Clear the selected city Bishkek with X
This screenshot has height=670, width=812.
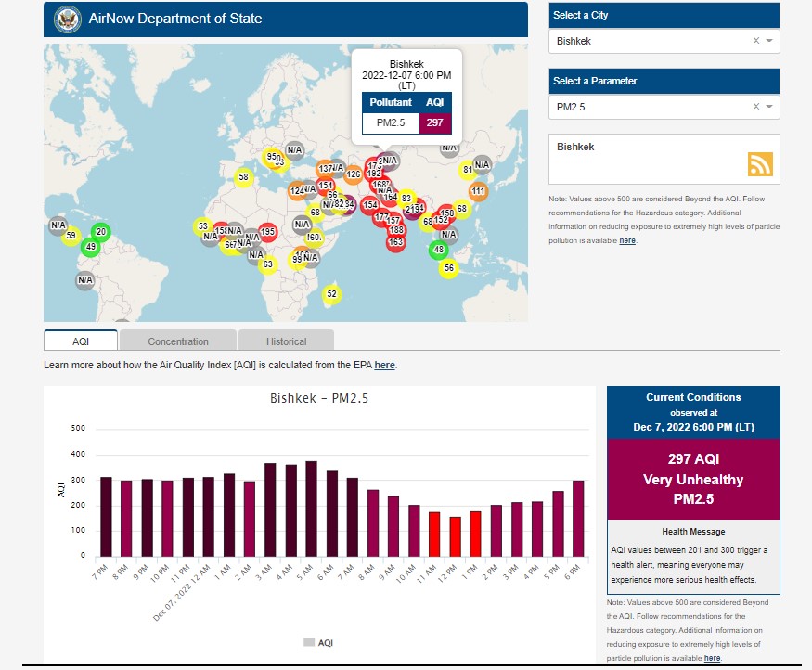(755, 41)
